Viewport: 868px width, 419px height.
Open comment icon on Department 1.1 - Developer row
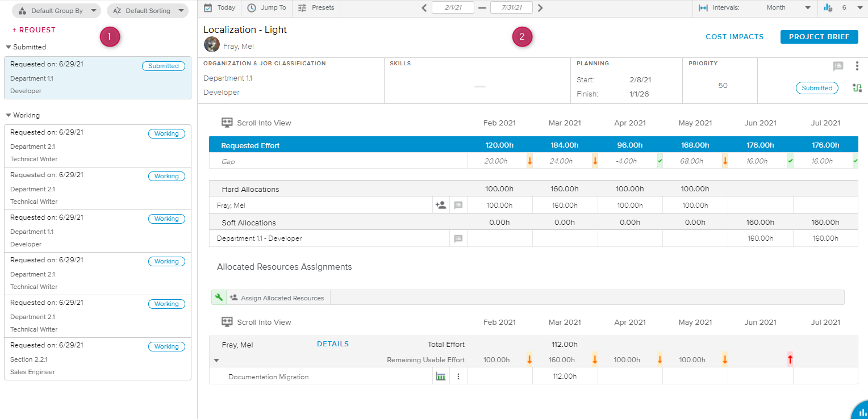(458, 239)
